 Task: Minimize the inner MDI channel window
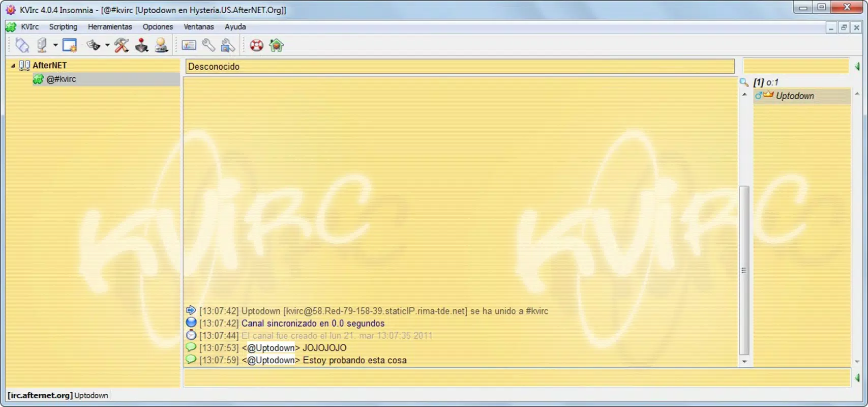tap(831, 28)
